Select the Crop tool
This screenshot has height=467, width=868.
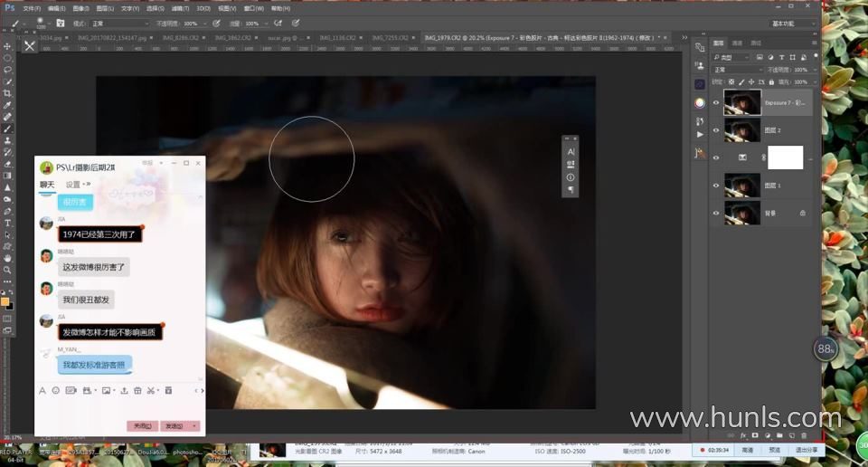(x=7, y=93)
